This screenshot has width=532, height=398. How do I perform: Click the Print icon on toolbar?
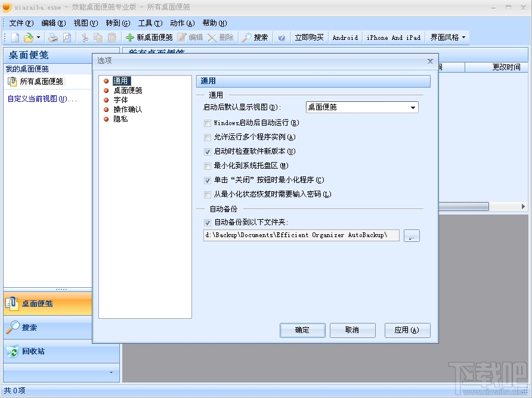52,37
